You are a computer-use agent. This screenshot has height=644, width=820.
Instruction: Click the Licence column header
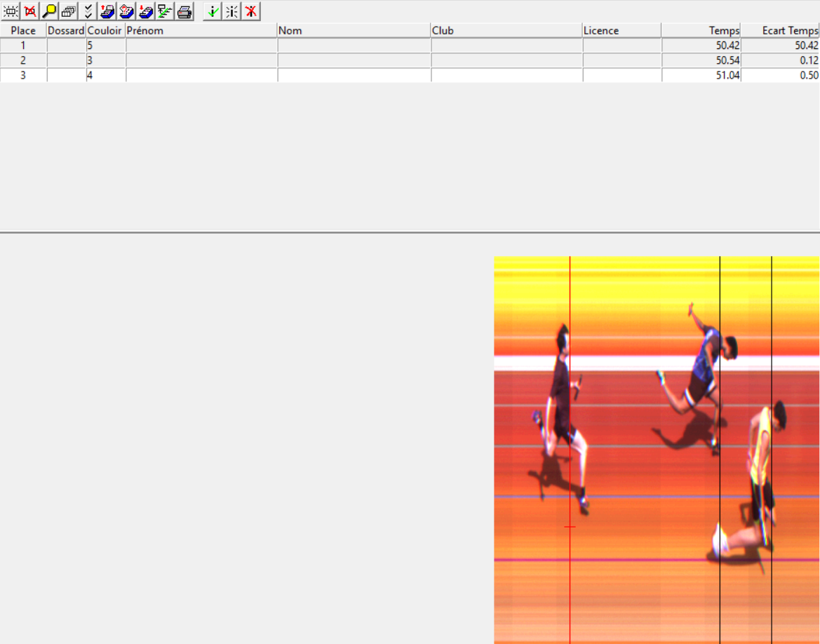(621, 30)
